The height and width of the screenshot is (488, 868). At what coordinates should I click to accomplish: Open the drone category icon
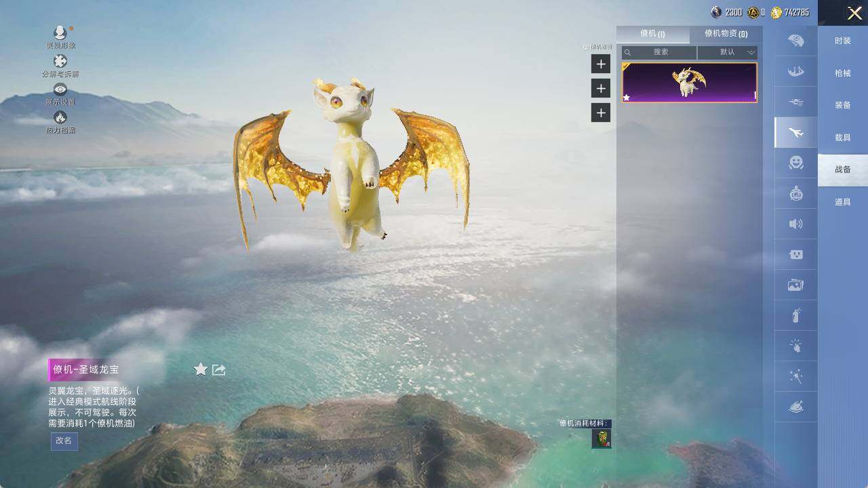pos(796,102)
